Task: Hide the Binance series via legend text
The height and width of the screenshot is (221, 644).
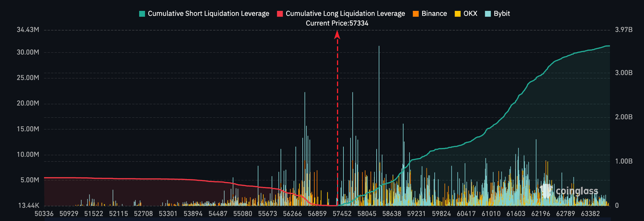Action: click(x=434, y=14)
